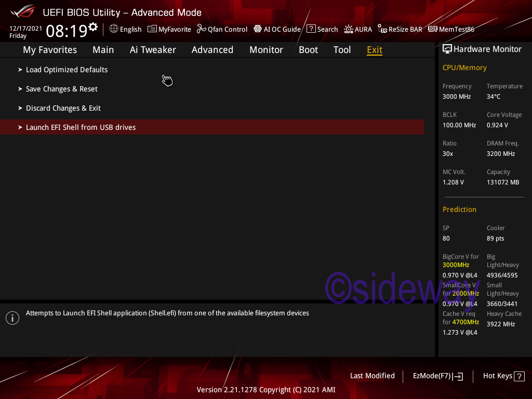Open MyFavorite list icon
Screen dimensions: 532x399
pos(152,29)
